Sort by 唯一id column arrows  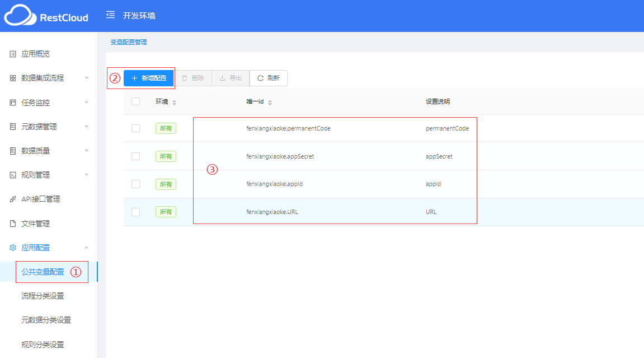coord(270,103)
